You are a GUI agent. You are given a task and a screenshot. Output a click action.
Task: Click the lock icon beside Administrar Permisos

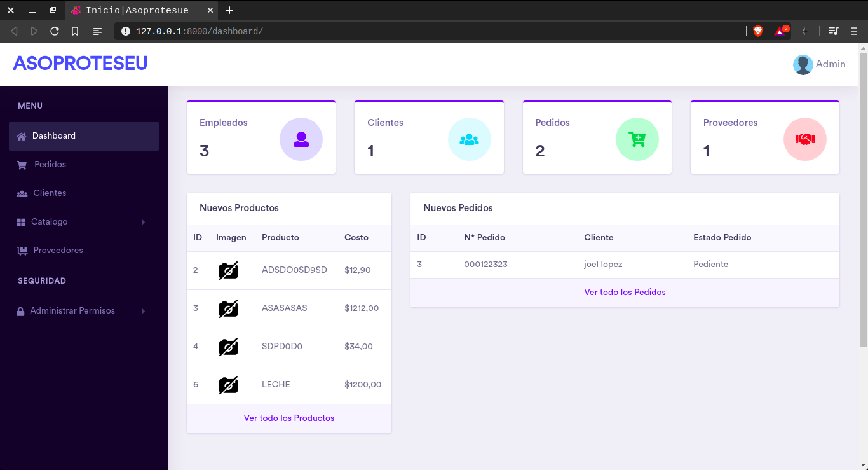[x=20, y=311]
